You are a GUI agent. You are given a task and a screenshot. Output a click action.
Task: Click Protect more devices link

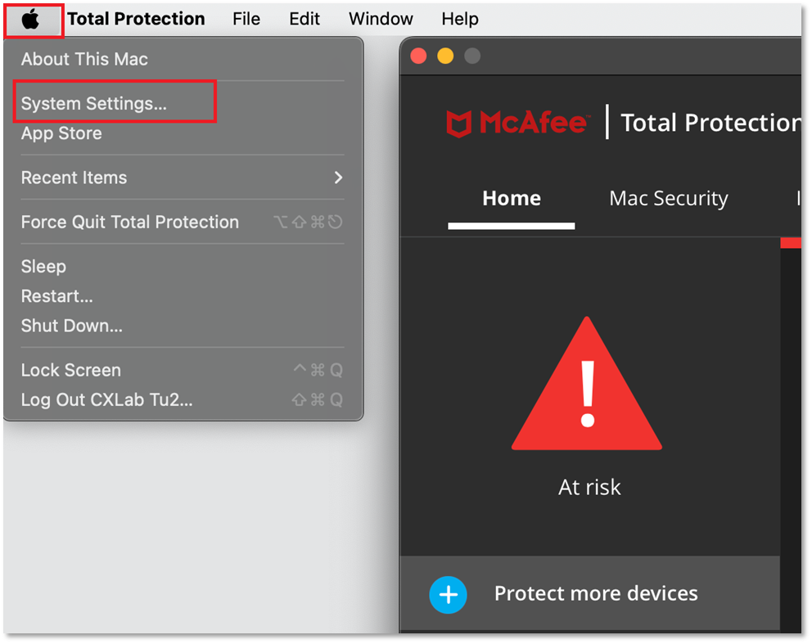coord(596,593)
